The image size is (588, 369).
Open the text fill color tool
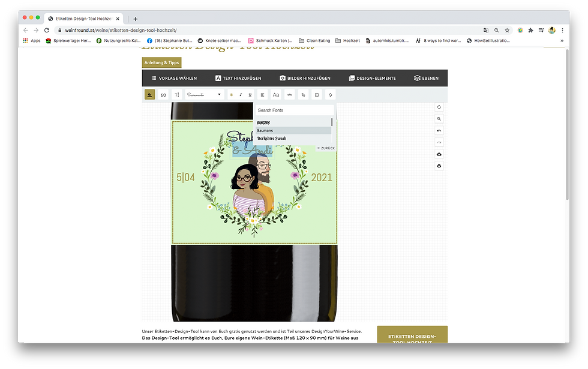pyautogui.click(x=149, y=95)
